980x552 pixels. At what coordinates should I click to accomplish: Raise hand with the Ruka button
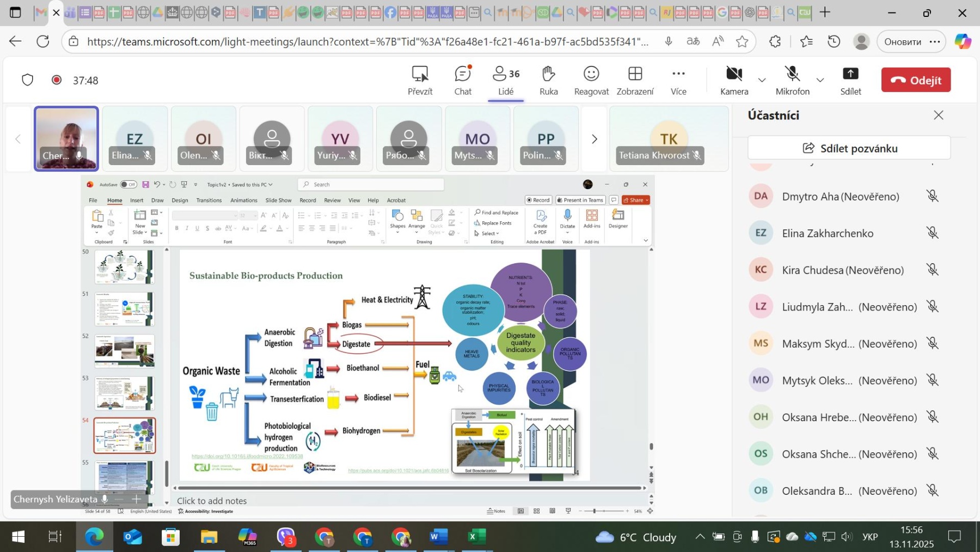(548, 80)
